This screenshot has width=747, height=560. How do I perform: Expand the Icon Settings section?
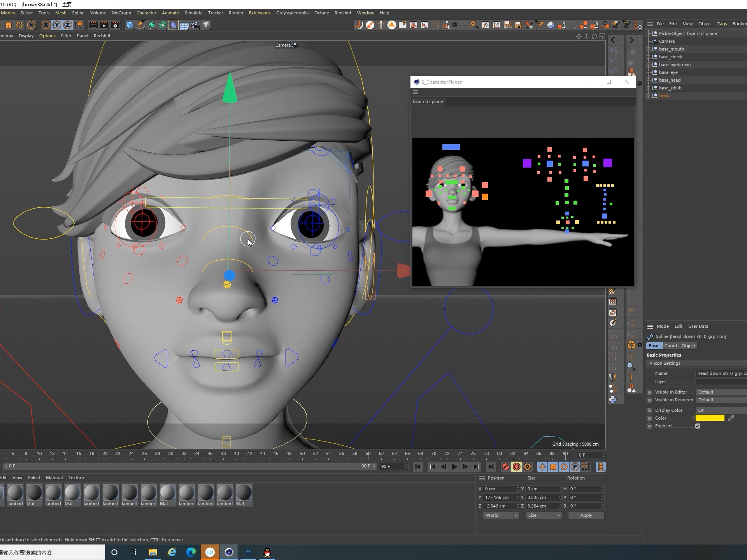pyautogui.click(x=651, y=363)
